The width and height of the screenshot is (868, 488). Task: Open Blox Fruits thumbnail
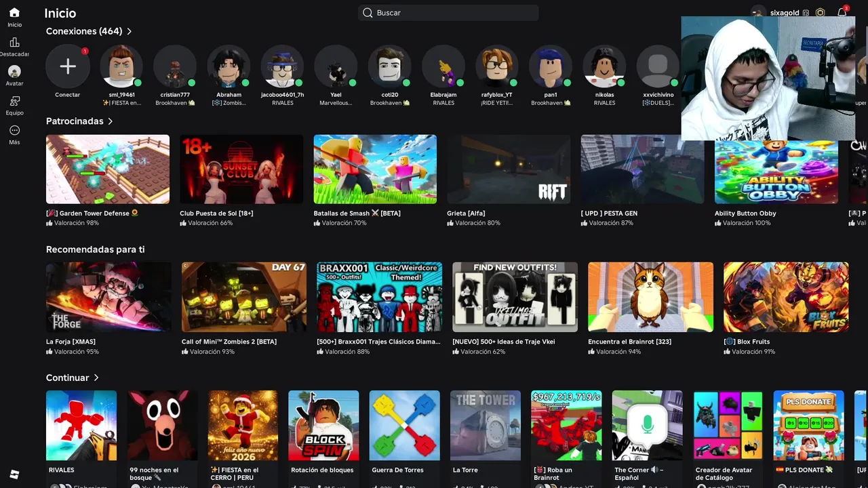[x=786, y=297]
